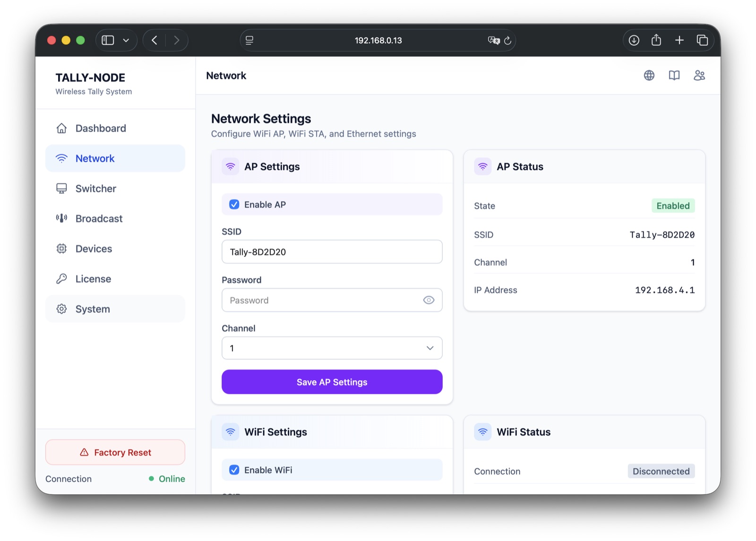The width and height of the screenshot is (756, 541).
Task: Click WiFi Settings blue wifi icon
Action: click(231, 432)
